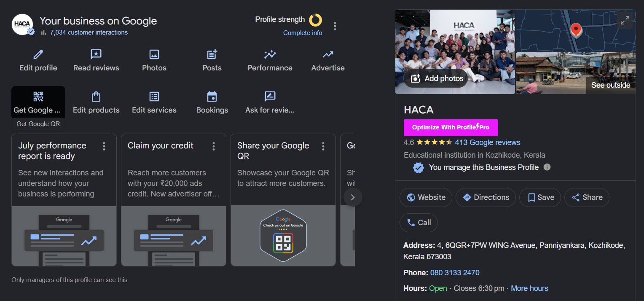
Task: Open Claim your credit card menu
Action: click(x=214, y=146)
